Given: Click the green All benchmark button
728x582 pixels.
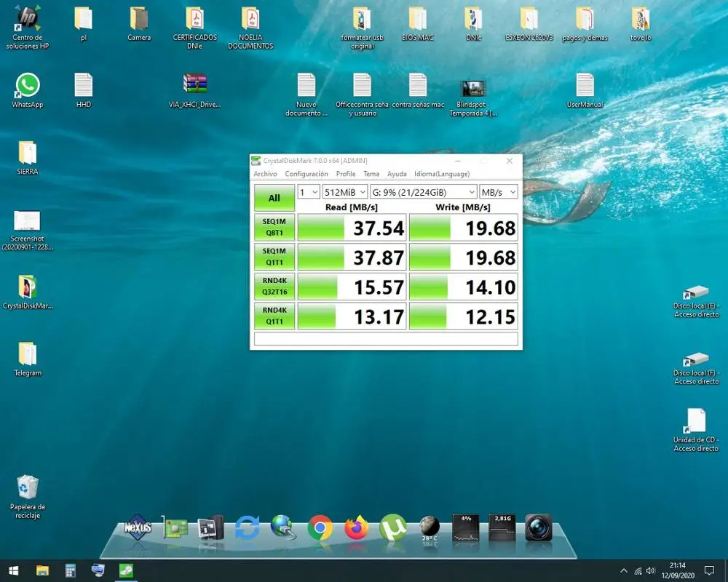Looking at the screenshot, I should [274, 198].
